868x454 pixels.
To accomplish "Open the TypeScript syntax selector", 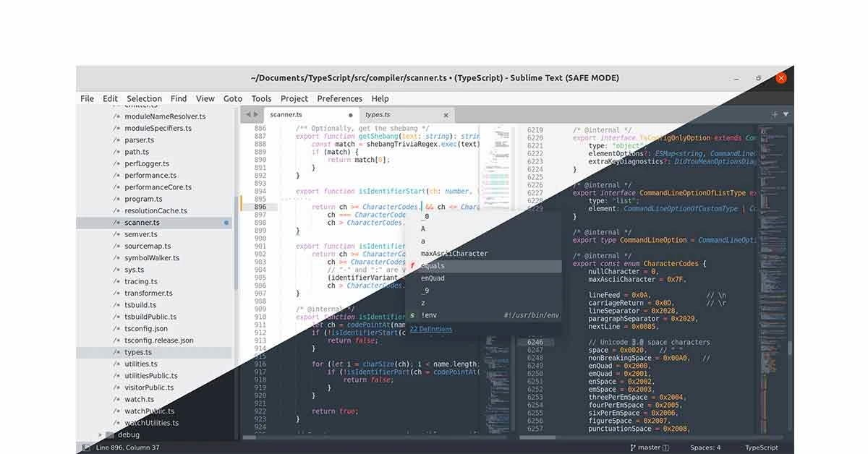I will (x=761, y=447).
